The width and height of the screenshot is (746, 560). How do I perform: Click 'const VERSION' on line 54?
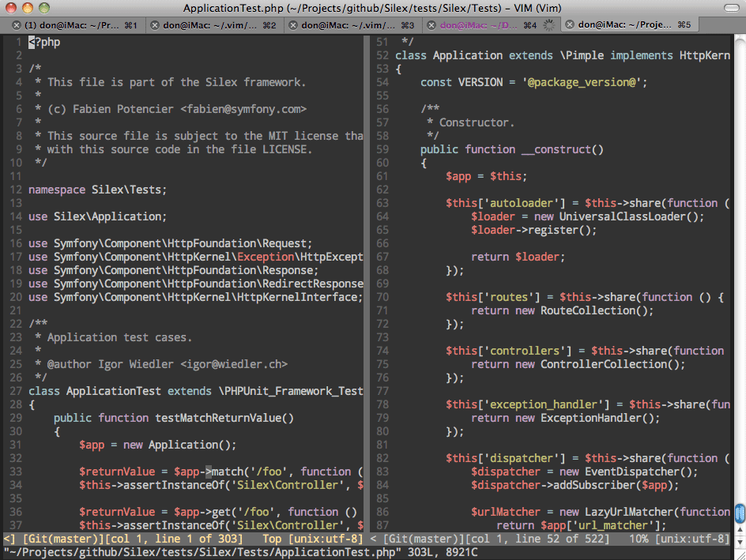pyautogui.click(x=462, y=83)
